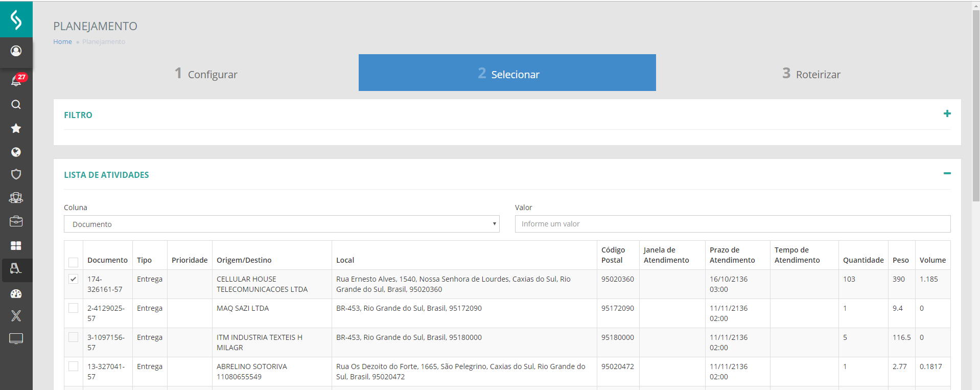The width and height of the screenshot is (980, 390).
Task: Open the dashboard gauge sidebar icon
Action: 16,293
